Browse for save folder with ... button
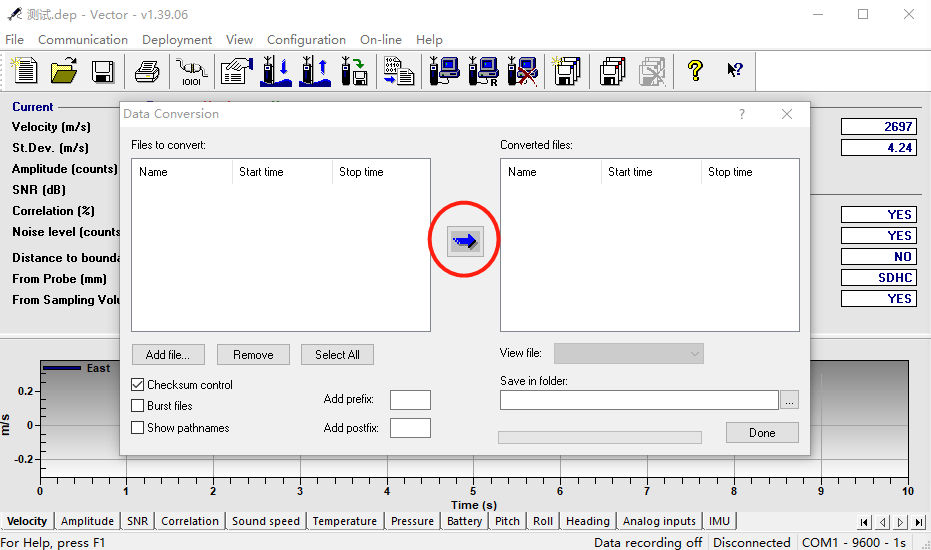The height and width of the screenshot is (550, 931). (790, 400)
